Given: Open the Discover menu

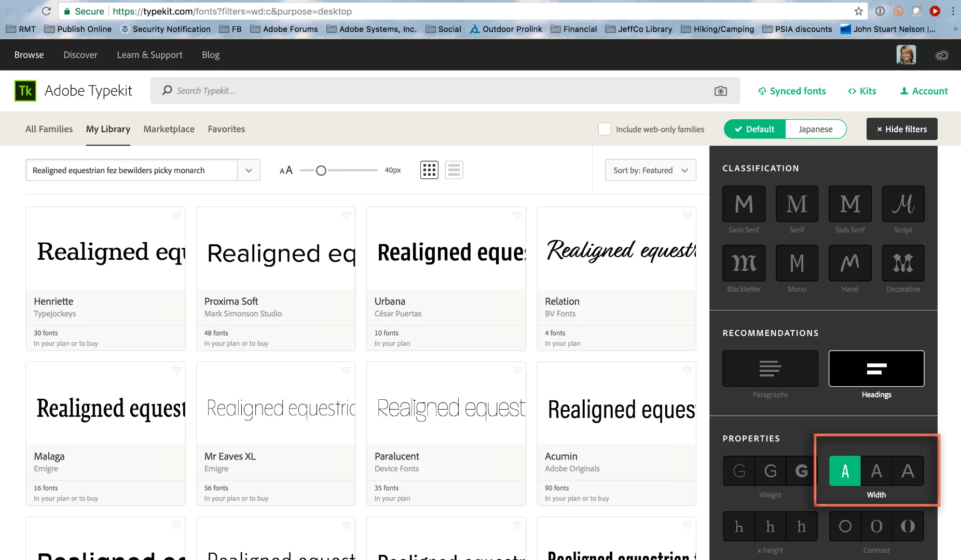Looking at the screenshot, I should point(80,55).
